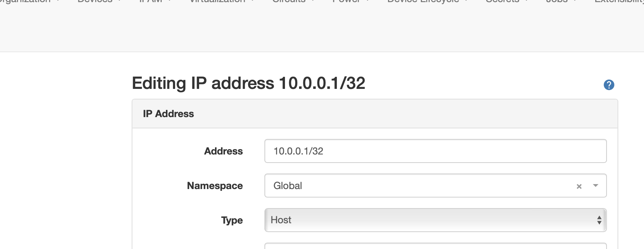Open the IPAM dropdown chevron

(x=169, y=1)
